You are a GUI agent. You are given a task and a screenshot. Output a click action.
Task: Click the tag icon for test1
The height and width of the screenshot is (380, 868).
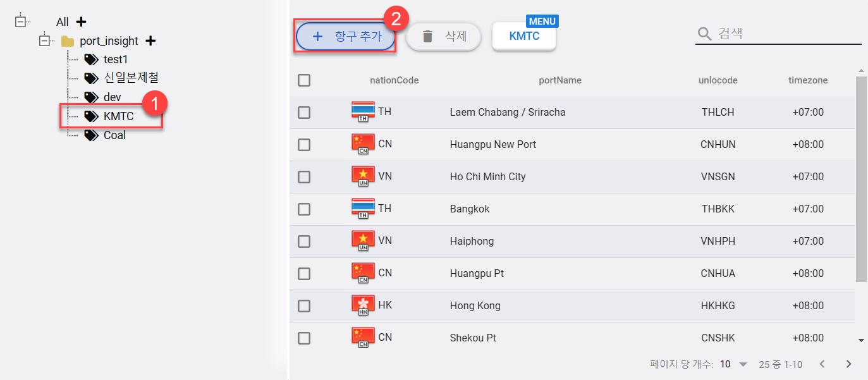[91, 59]
